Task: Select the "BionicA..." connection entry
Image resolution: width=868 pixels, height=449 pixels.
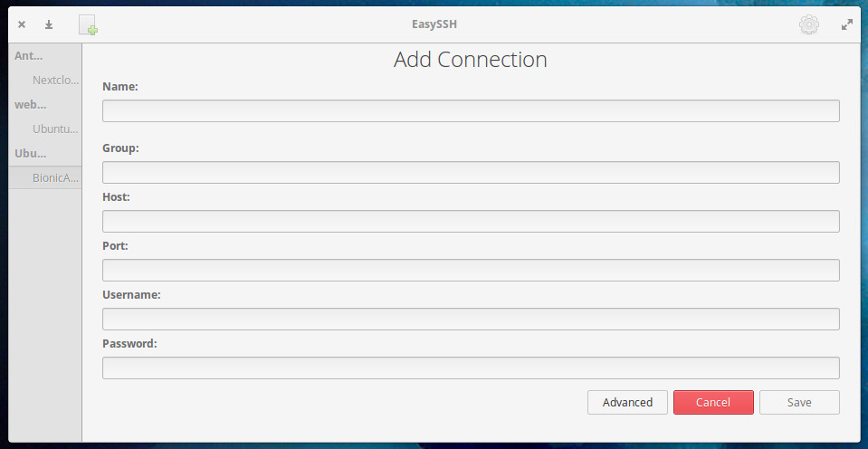Action: pyautogui.click(x=55, y=177)
